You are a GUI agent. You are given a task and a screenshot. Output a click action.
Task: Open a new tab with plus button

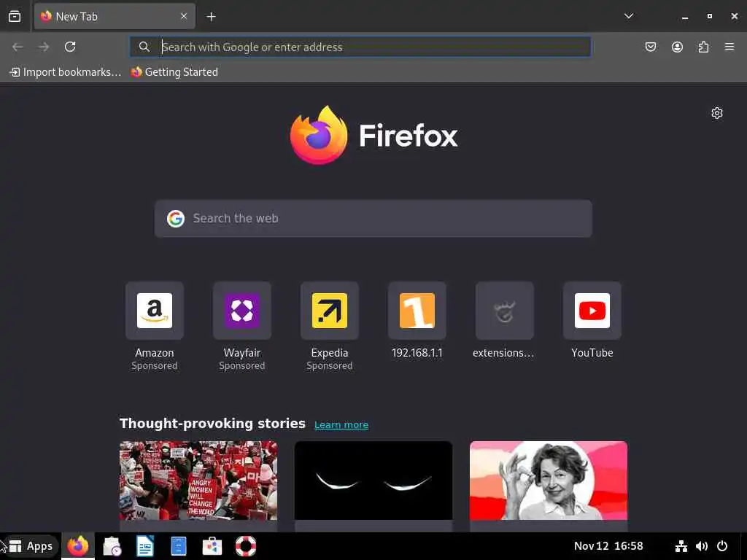pos(211,17)
